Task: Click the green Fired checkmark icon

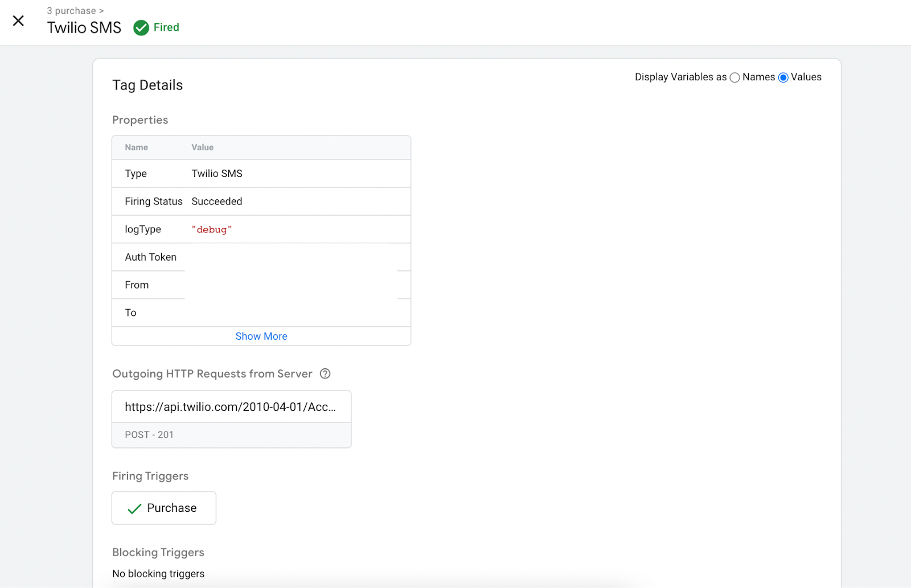Action: (x=141, y=27)
